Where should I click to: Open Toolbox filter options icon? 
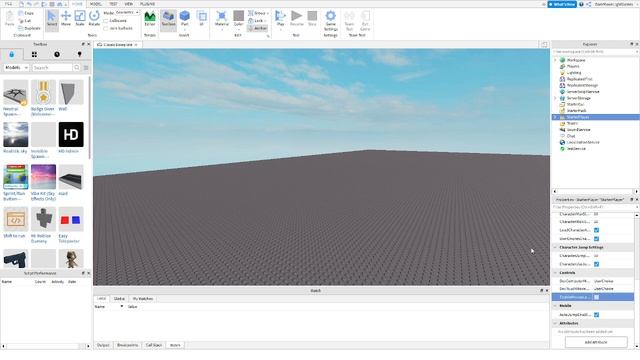click(x=86, y=68)
